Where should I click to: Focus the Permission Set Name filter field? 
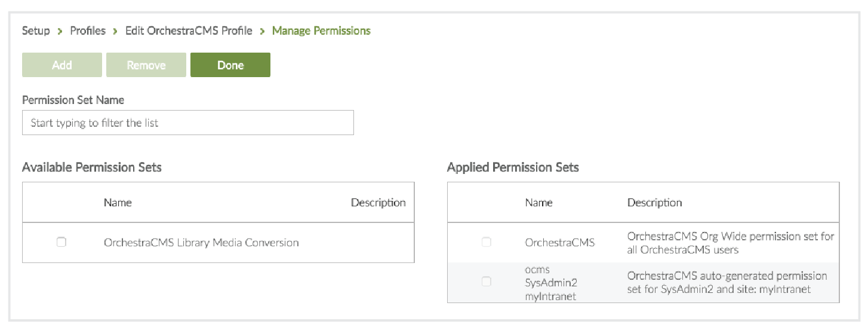coord(187,123)
